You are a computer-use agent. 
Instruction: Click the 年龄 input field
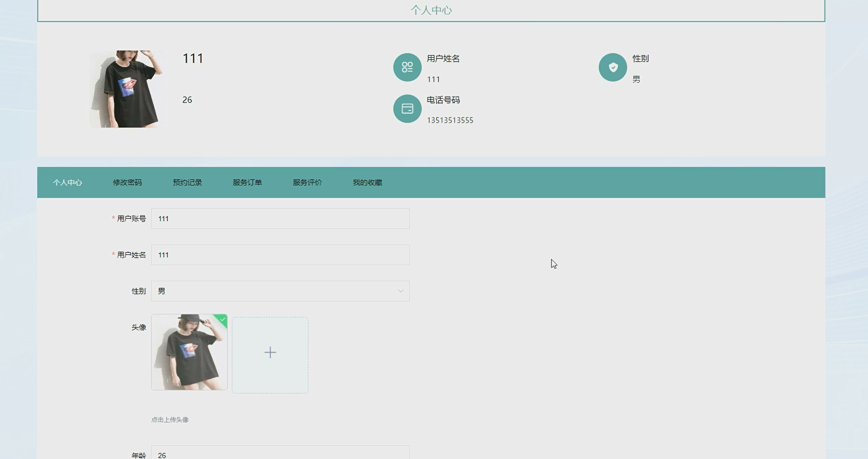280,454
